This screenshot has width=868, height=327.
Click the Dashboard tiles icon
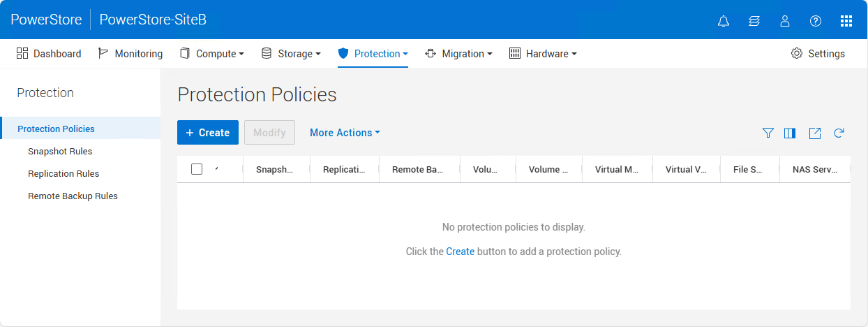(x=22, y=54)
